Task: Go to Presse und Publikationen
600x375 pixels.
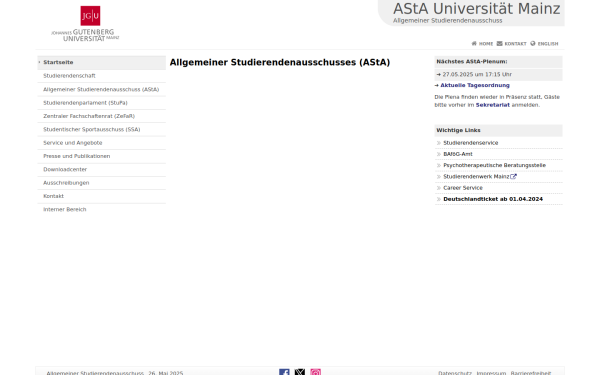Action: click(101, 156)
